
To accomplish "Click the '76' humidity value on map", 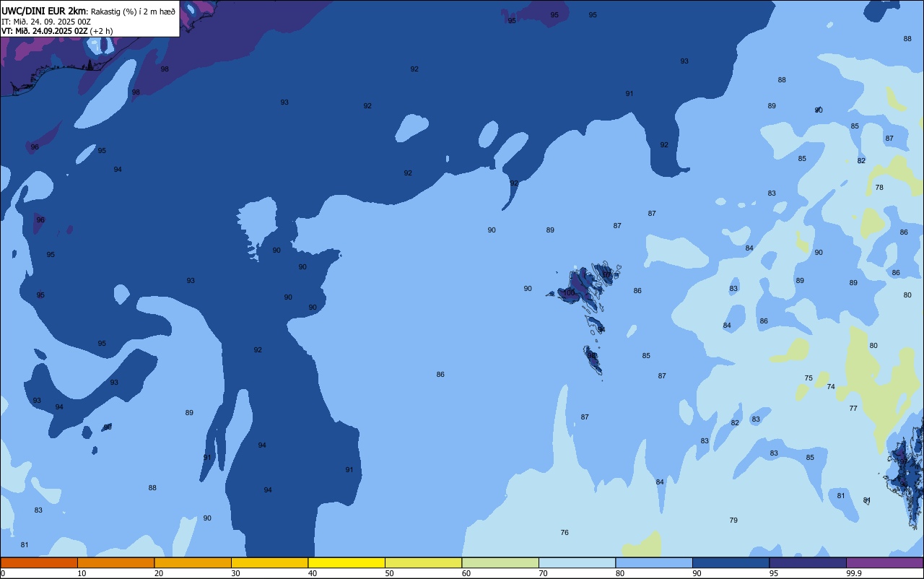I will tap(565, 532).
